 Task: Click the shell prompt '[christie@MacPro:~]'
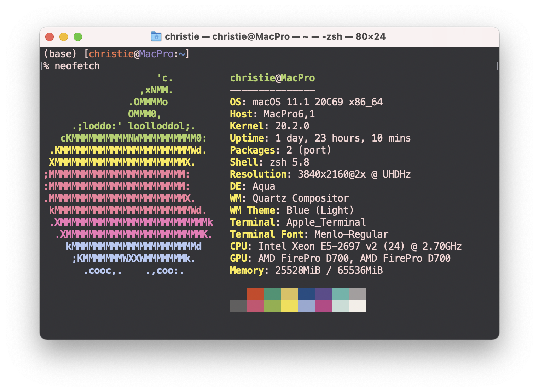pyautogui.click(x=137, y=54)
